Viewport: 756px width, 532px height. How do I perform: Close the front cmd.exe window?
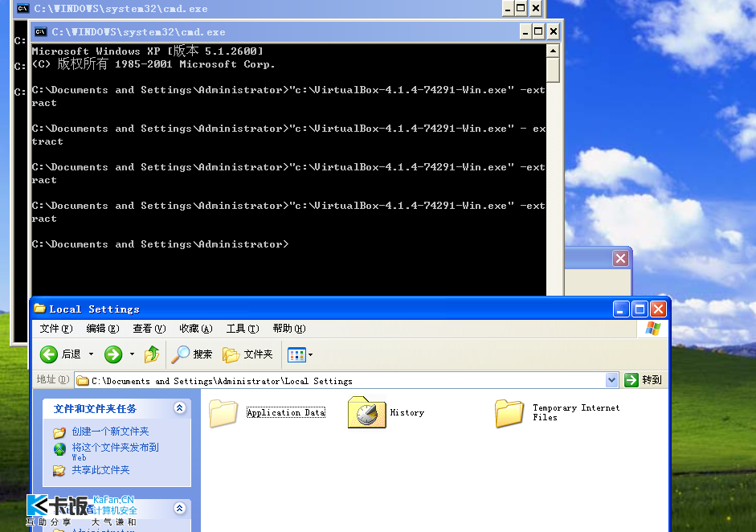[554, 32]
